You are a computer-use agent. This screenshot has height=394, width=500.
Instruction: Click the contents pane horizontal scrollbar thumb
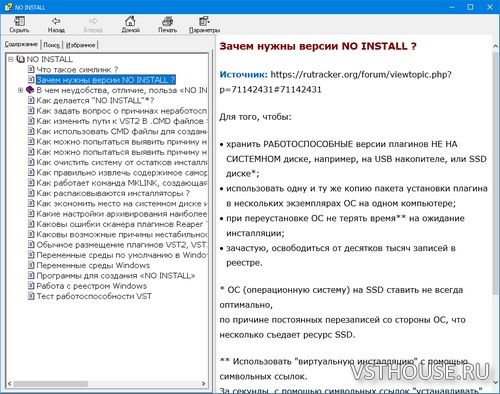[51, 384]
